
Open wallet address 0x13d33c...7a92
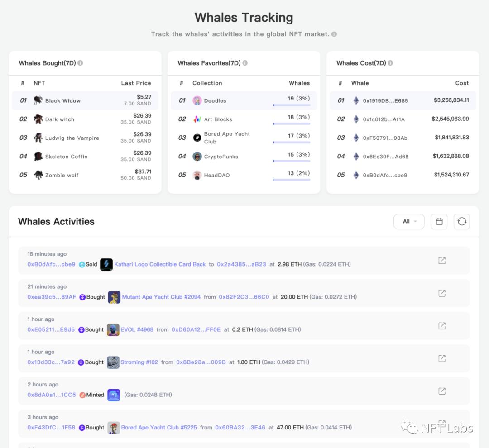51,362
